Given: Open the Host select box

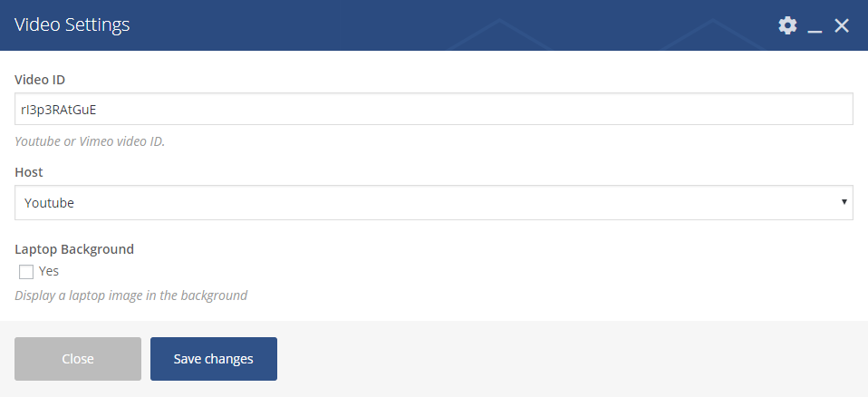Looking at the screenshot, I should pyautogui.click(x=433, y=203).
